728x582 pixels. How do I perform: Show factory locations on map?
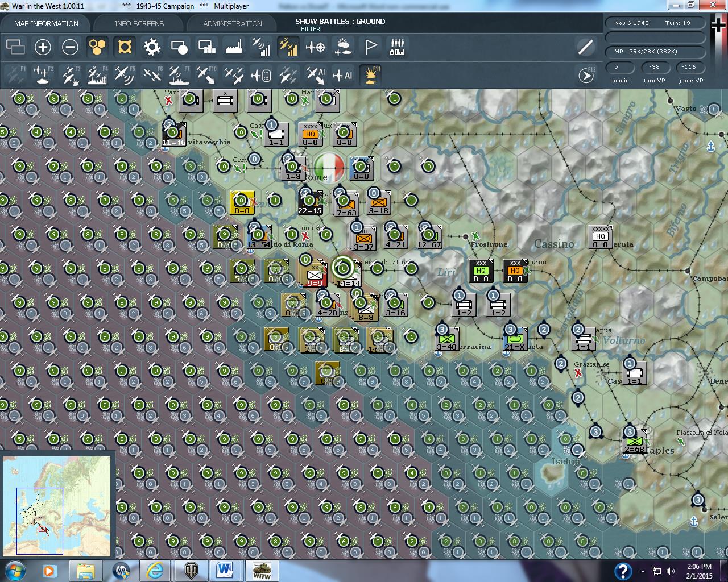pyautogui.click(x=234, y=47)
